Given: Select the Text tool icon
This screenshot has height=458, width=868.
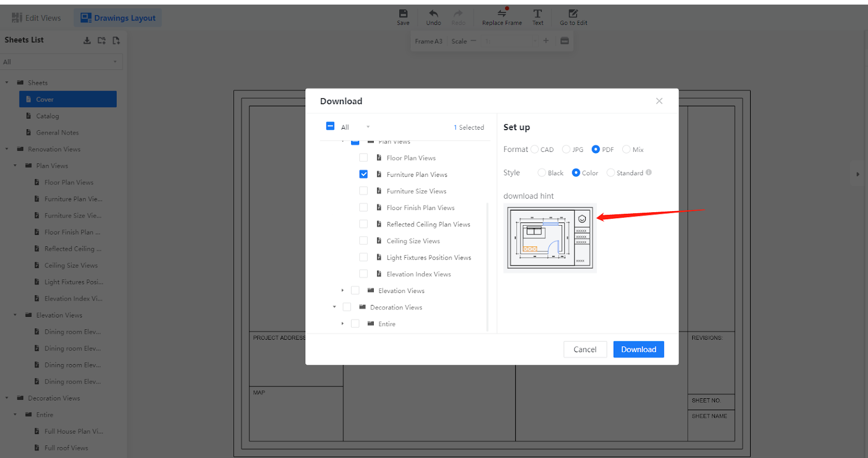Looking at the screenshot, I should point(538,14).
